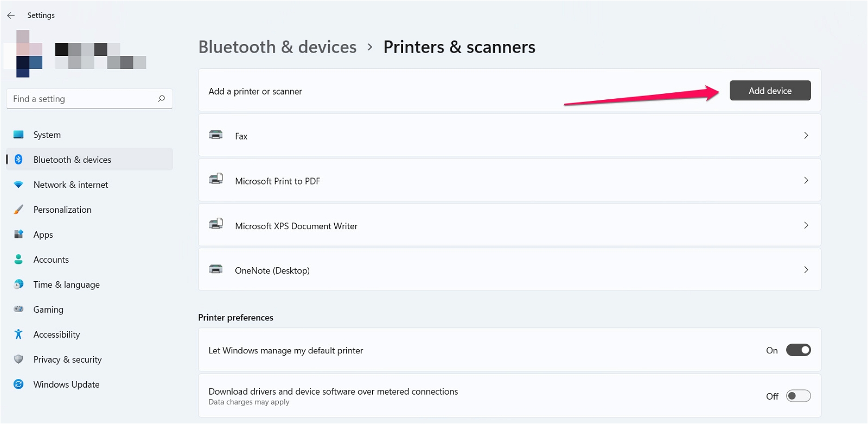Click the Microsoft Print to PDF printer icon

click(216, 179)
